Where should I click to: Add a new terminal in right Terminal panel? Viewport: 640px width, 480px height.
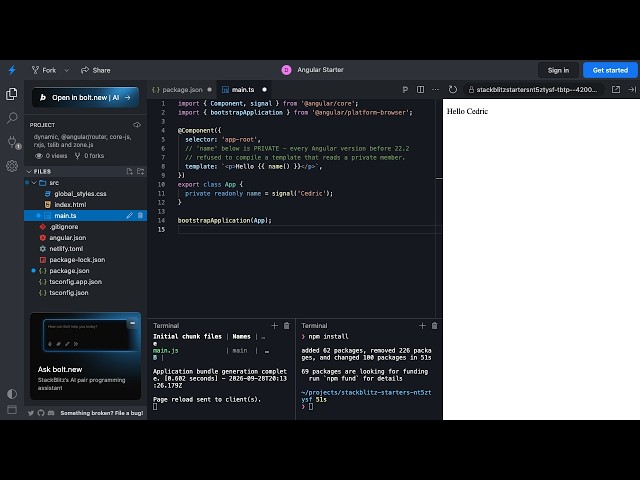tap(422, 325)
